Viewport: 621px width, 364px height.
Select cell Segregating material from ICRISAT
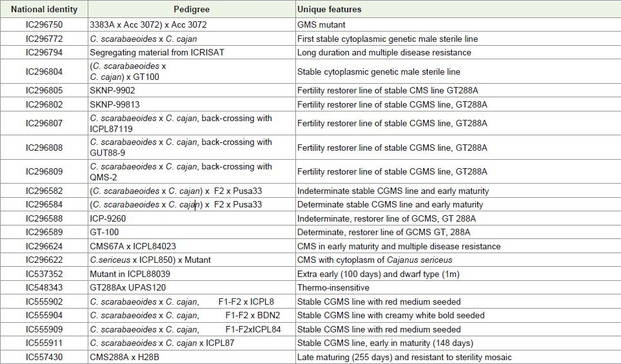pyautogui.click(x=192, y=52)
